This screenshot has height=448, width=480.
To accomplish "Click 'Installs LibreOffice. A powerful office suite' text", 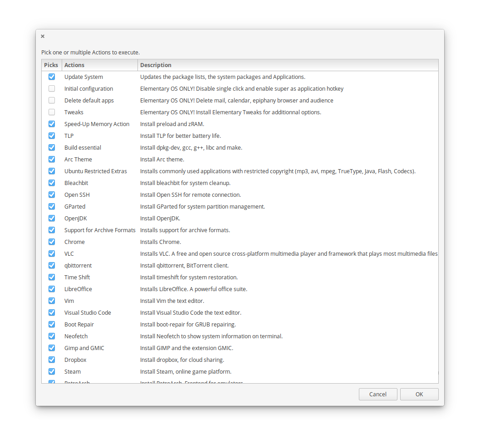I will [x=193, y=289].
